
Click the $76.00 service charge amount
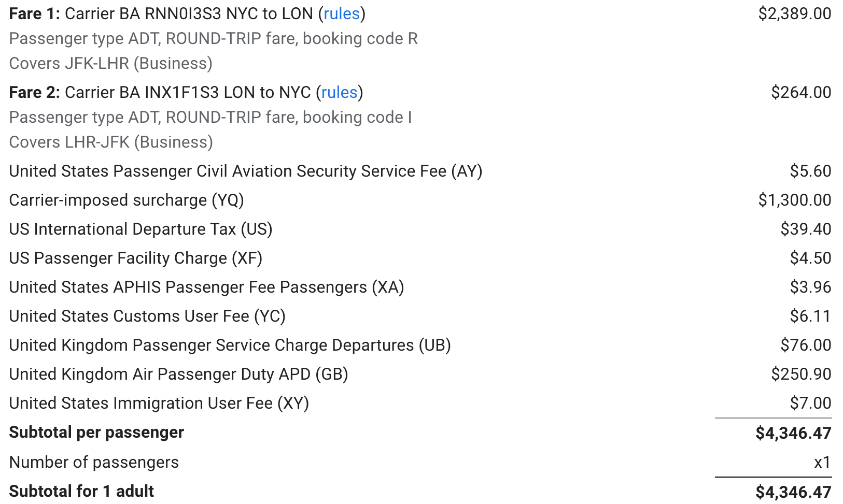(806, 345)
